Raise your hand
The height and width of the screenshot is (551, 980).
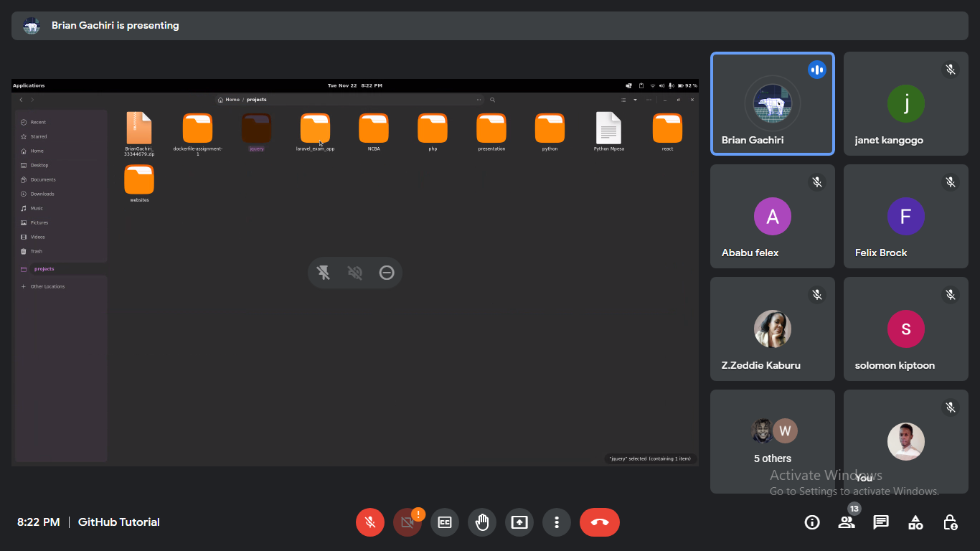point(482,522)
